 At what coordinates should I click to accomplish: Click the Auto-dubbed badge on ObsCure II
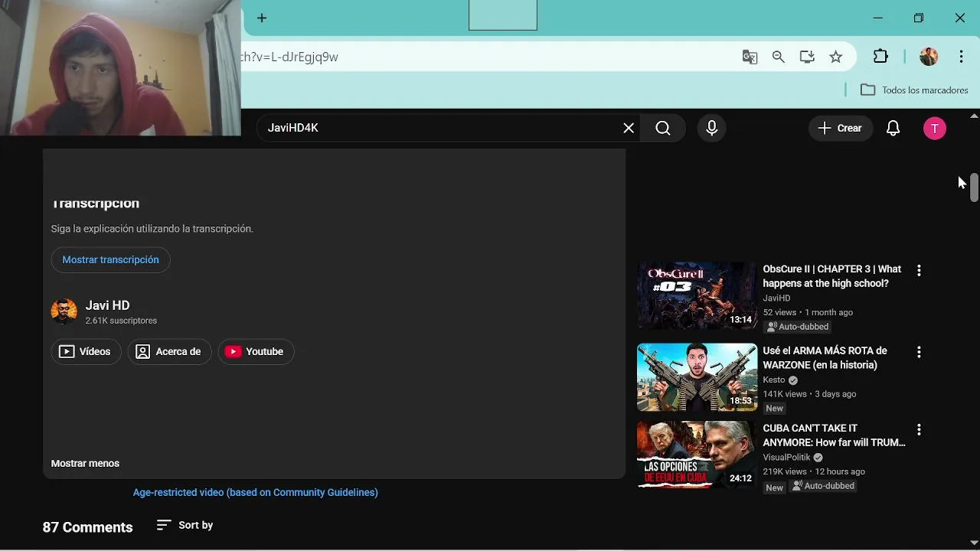point(797,327)
